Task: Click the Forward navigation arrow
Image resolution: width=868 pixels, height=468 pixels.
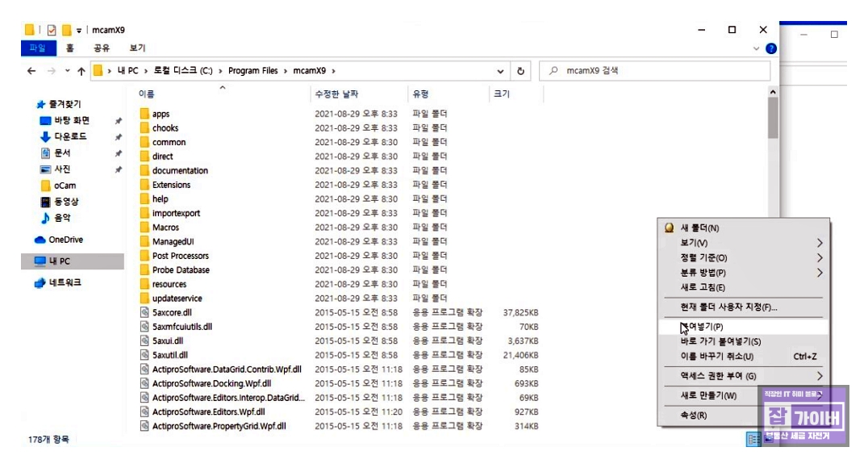Action: (51, 71)
